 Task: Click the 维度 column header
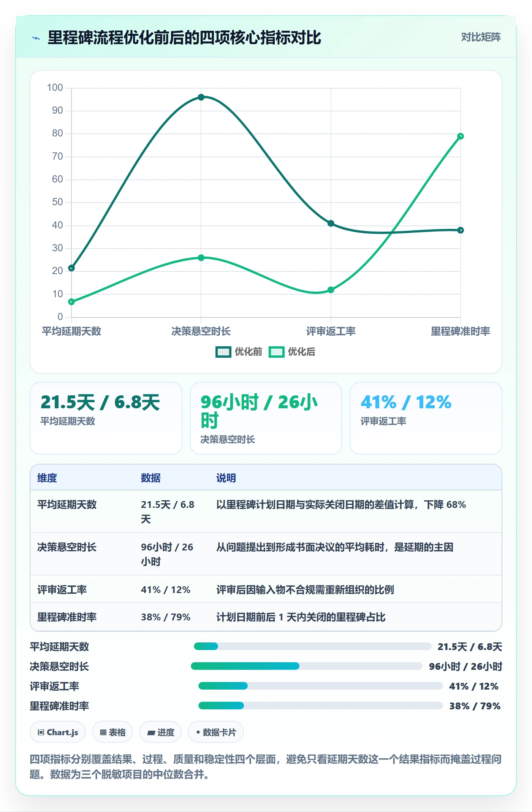coord(47,478)
